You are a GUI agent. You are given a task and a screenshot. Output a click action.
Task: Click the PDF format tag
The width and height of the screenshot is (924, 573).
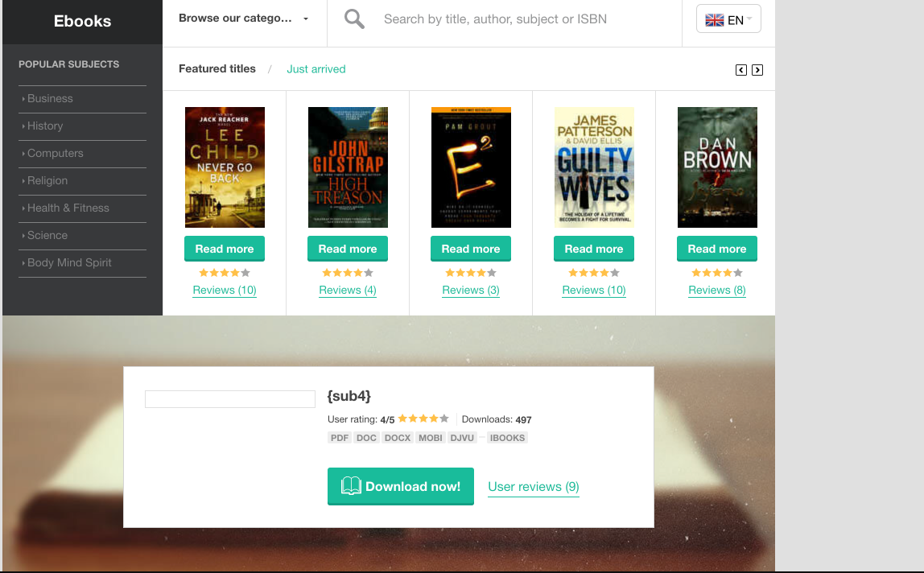click(340, 438)
